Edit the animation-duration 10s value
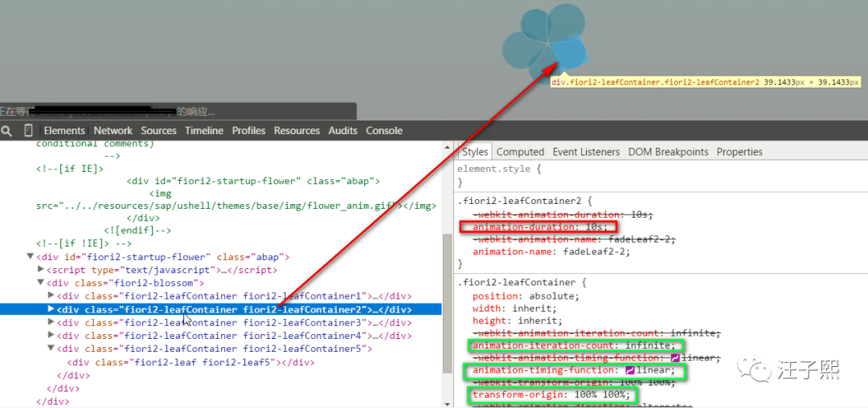 click(x=594, y=226)
